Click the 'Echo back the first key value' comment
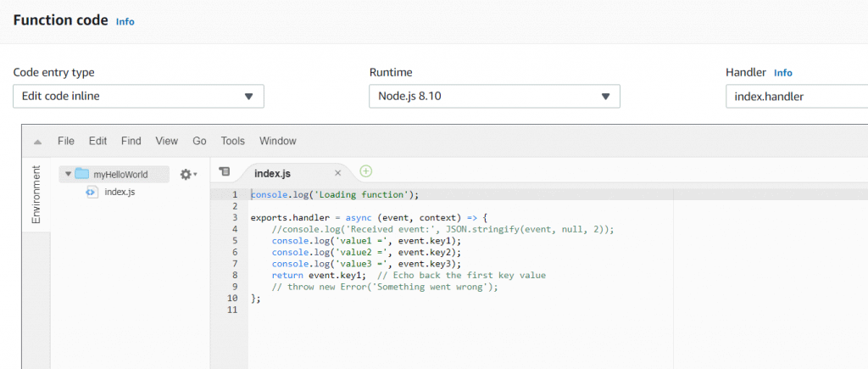The height and width of the screenshot is (369, 868). [x=461, y=276]
